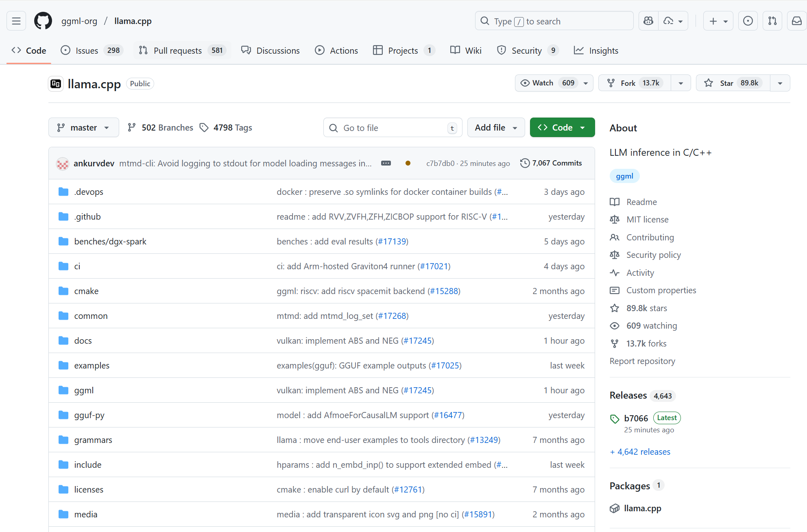Viewport: 807px width, 532px height.
Task: Click the ggml topic tag
Action: click(624, 176)
